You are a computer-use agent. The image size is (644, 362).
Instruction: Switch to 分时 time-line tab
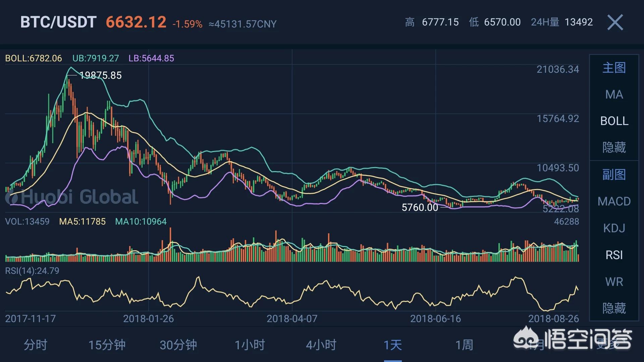pos(35,345)
